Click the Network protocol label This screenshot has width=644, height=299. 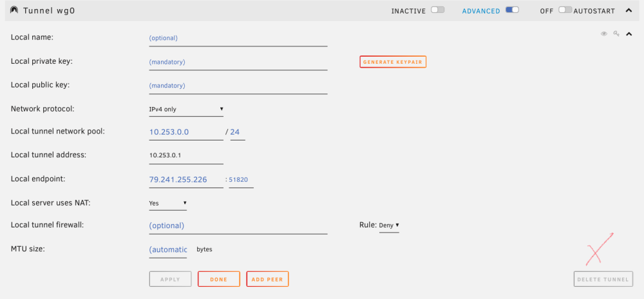point(43,109)
